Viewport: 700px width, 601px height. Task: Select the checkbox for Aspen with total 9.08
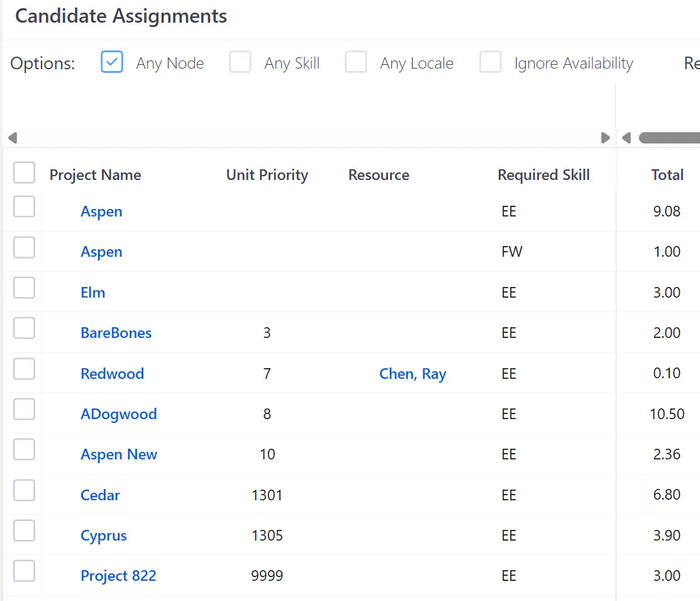coord(24,206)
